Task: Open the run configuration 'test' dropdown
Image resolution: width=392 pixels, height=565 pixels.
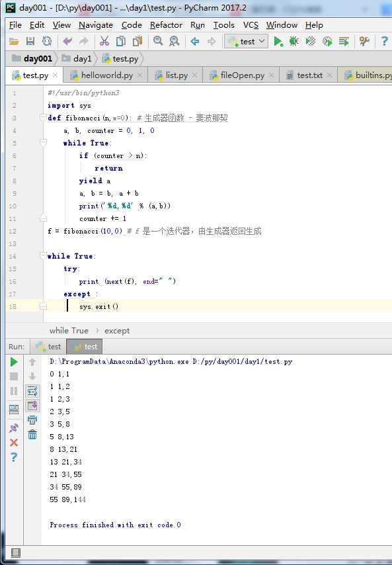Action: 245,42
